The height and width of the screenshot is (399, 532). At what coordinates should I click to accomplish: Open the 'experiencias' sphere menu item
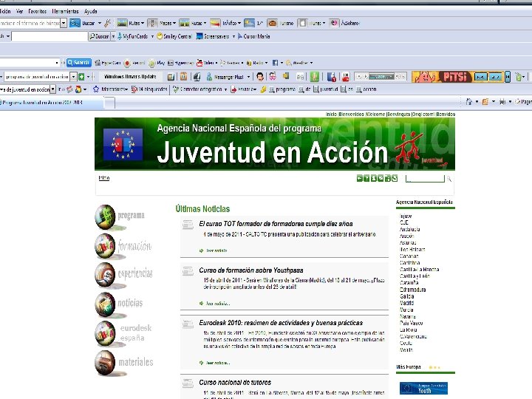pos(124,274)
